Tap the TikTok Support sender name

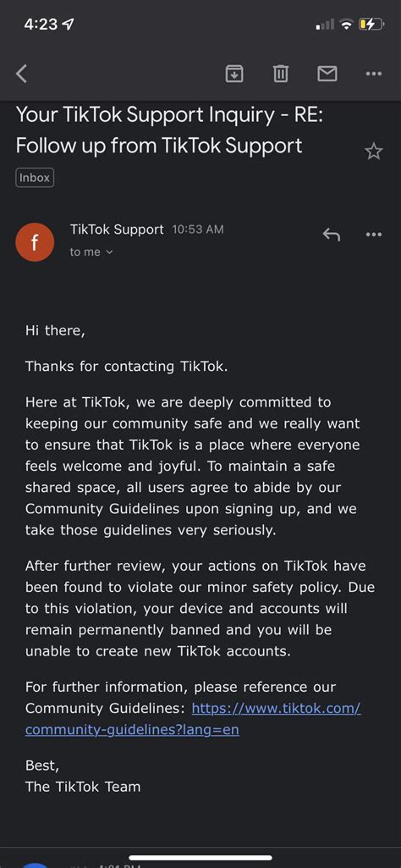tap(117, 229)
